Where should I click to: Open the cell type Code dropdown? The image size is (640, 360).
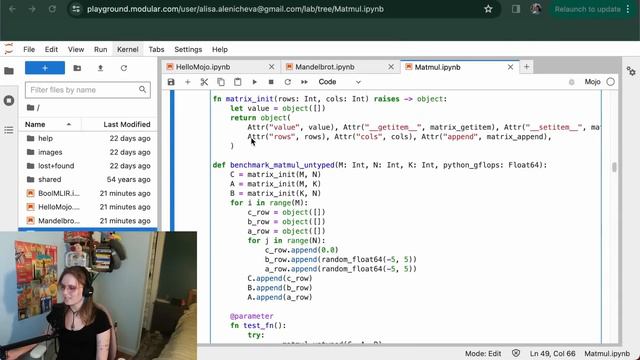340,82
